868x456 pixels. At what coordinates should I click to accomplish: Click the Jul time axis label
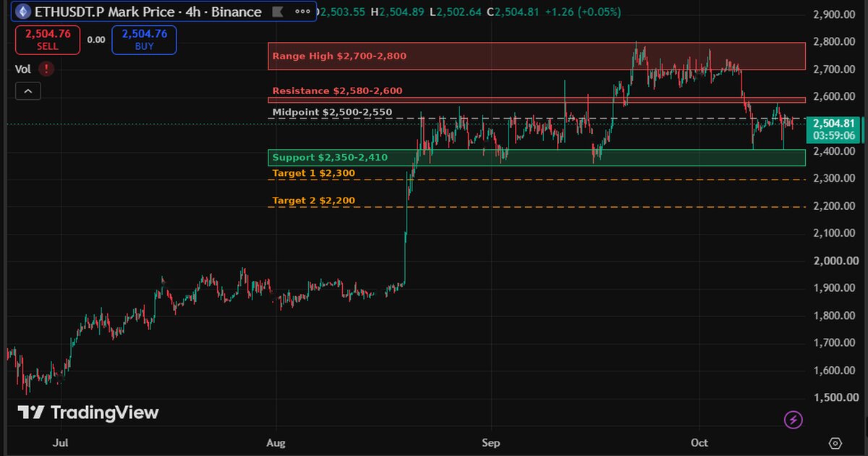61,442
